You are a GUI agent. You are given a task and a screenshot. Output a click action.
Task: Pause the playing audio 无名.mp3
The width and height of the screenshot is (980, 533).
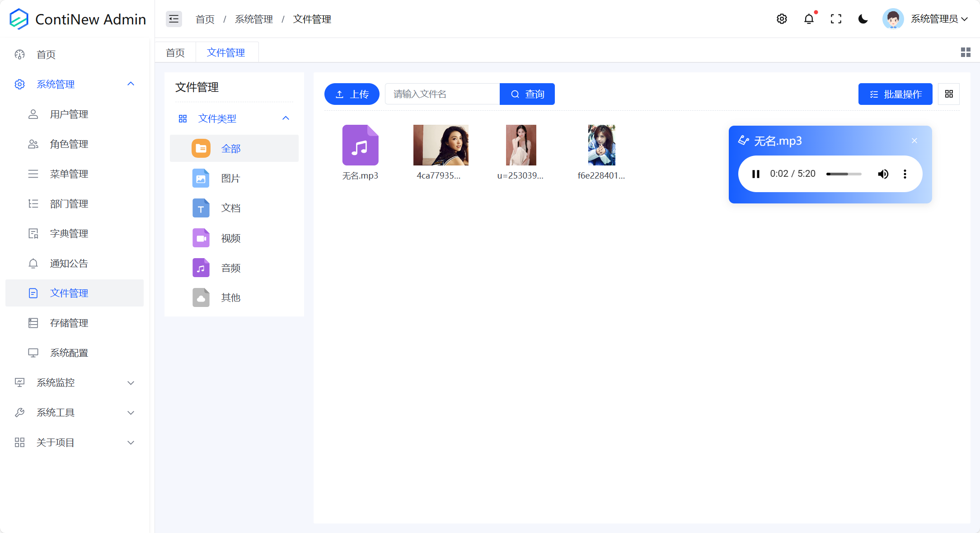755,174
